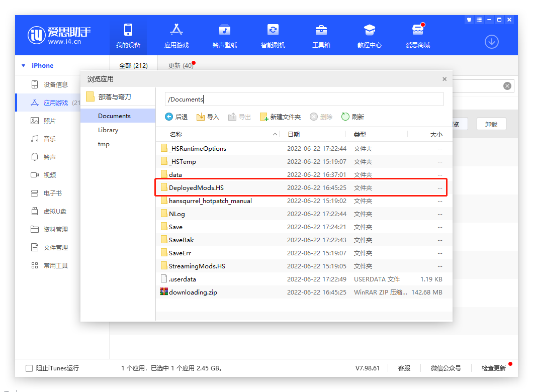Click the 卸载 uninstall button
533x392 pixels.
click(491, 124)
